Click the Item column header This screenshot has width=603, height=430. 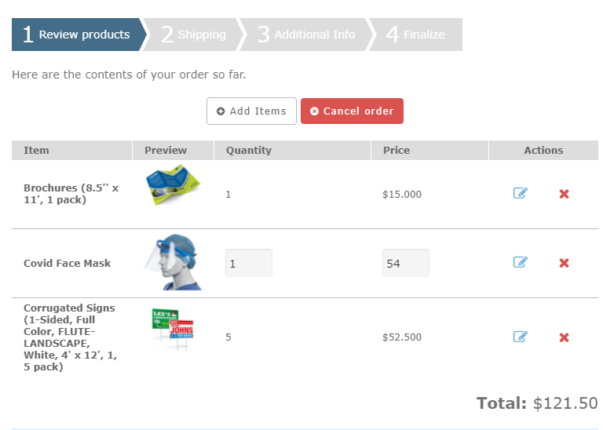click(x=37, y=151)
